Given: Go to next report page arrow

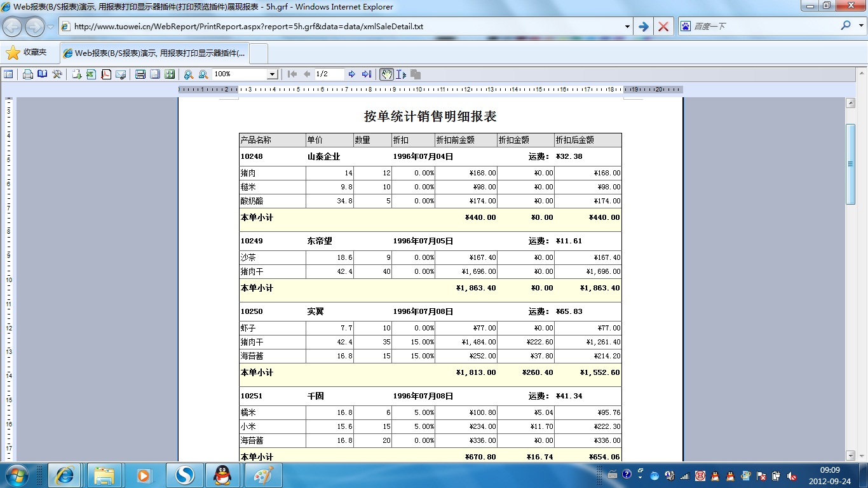Looking at the screenshot, I should tap(352, 74).
